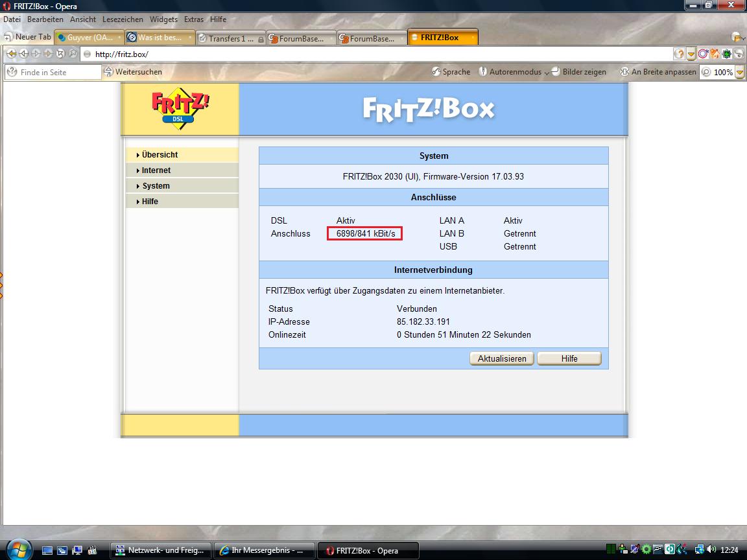Click the network connection tray icon

point(700,550)
